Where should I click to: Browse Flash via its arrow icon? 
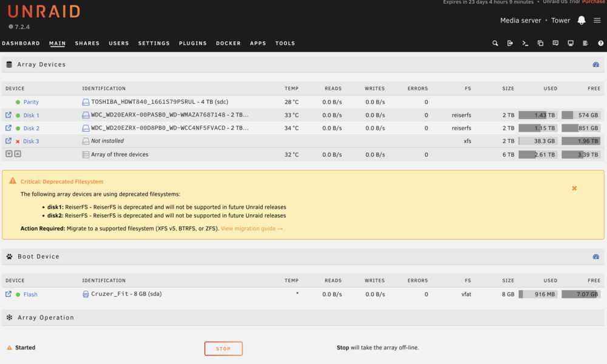8,294
